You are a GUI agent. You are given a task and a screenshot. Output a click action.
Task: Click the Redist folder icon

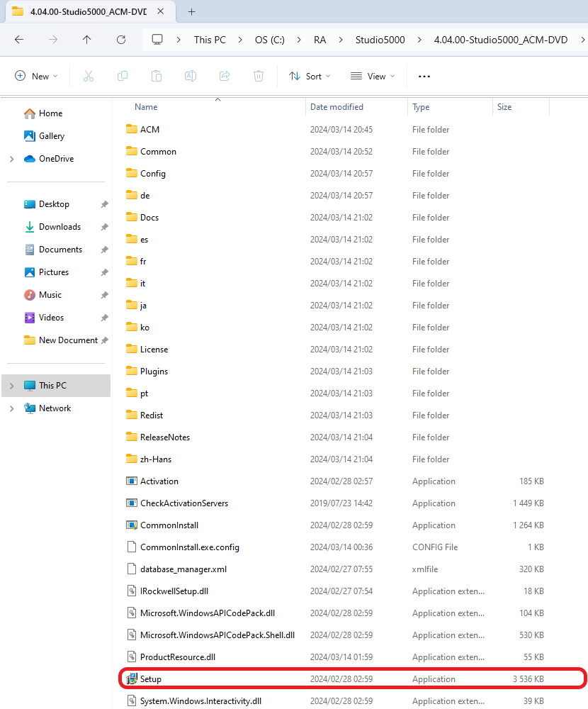(132, 415)
